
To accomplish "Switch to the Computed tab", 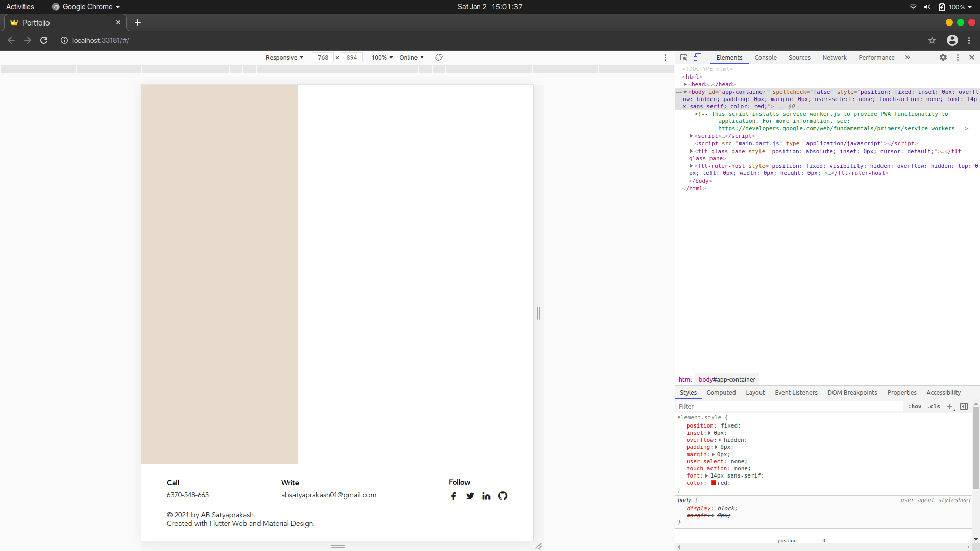I will click(x=721, y=392).
